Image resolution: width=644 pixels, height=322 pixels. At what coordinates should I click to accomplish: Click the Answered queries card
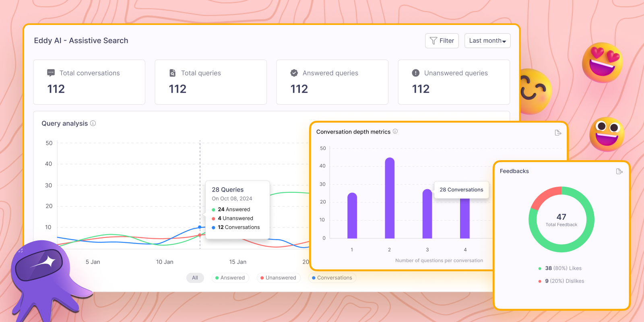coord(332,82)
